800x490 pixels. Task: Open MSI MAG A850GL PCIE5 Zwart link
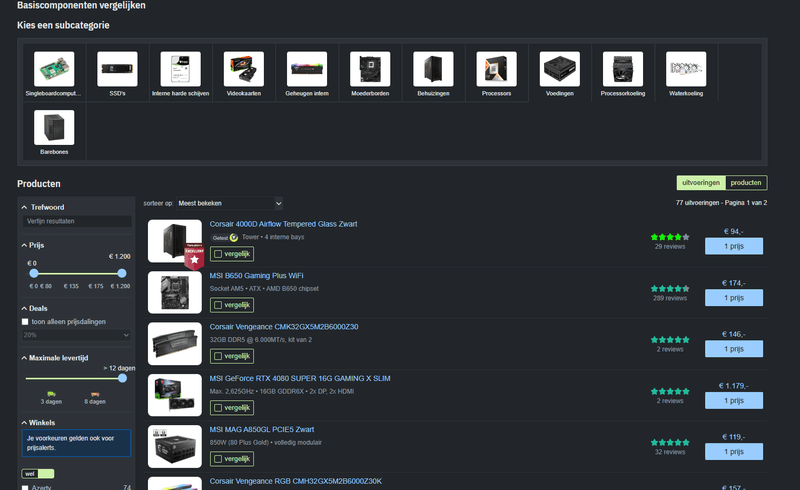(262, 429)
